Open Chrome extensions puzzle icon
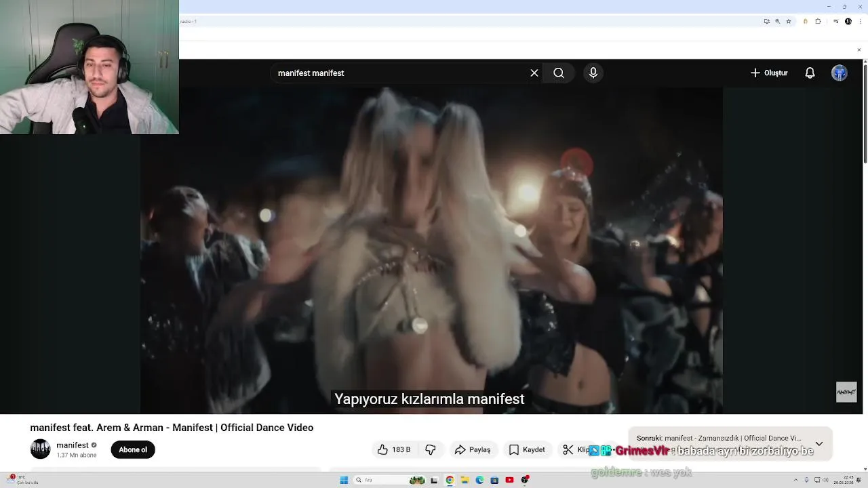The width and height of the screenshot is (868, 488). click(818, 21)
